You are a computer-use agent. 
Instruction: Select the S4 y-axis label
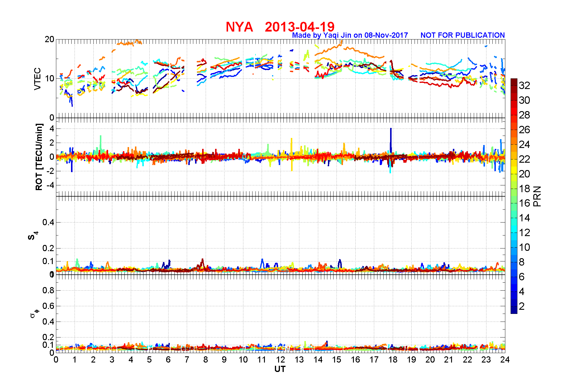coord(33,236)
